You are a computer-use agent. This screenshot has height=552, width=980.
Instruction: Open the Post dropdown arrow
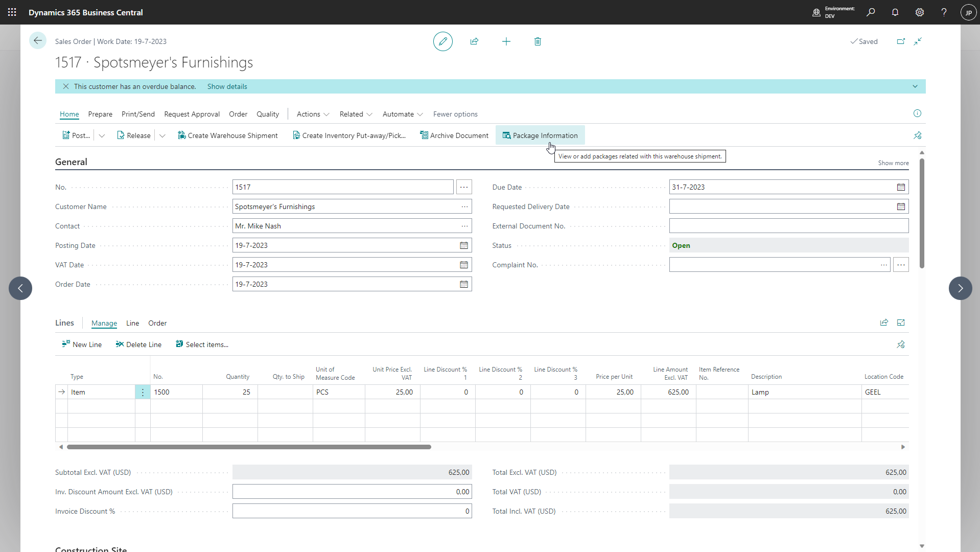point(102,135)
